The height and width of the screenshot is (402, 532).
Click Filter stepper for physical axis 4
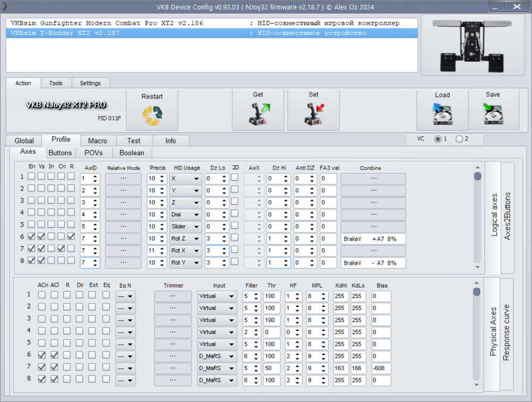click(252, 332)
